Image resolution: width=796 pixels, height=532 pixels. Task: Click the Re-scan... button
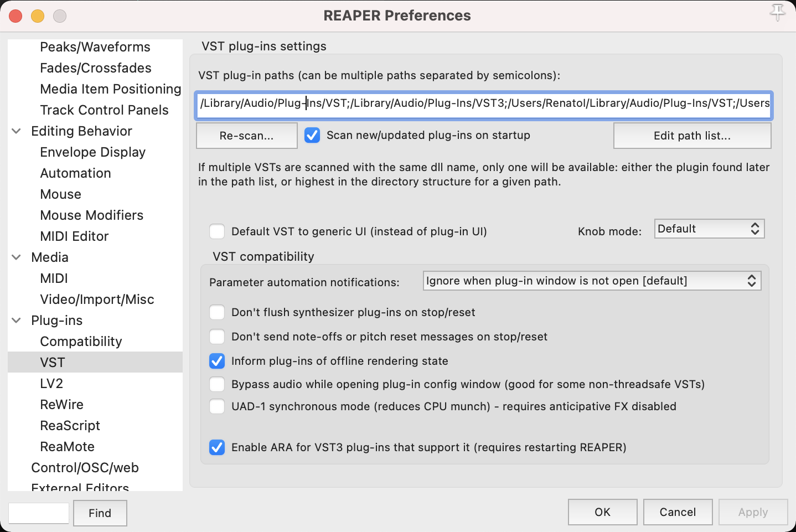pyautogui.click(x=247, y=136)
